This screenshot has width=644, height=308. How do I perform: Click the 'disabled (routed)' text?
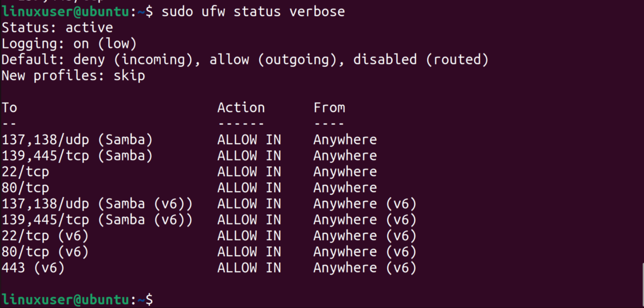coord(421,60)
